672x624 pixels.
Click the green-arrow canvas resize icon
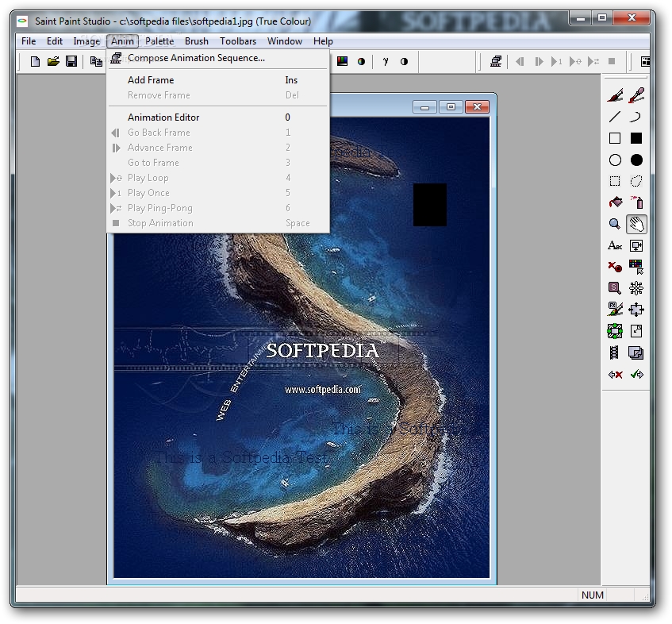click(x=615, y=330)
